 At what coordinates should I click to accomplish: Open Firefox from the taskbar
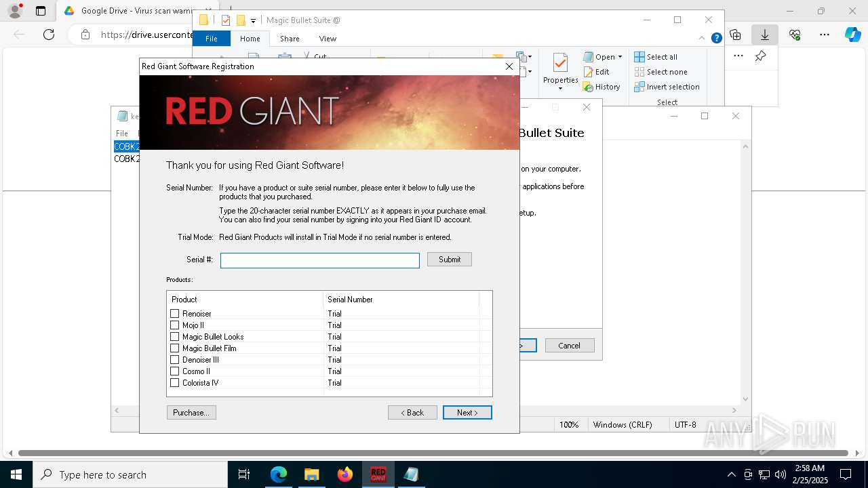pos(345,474)
